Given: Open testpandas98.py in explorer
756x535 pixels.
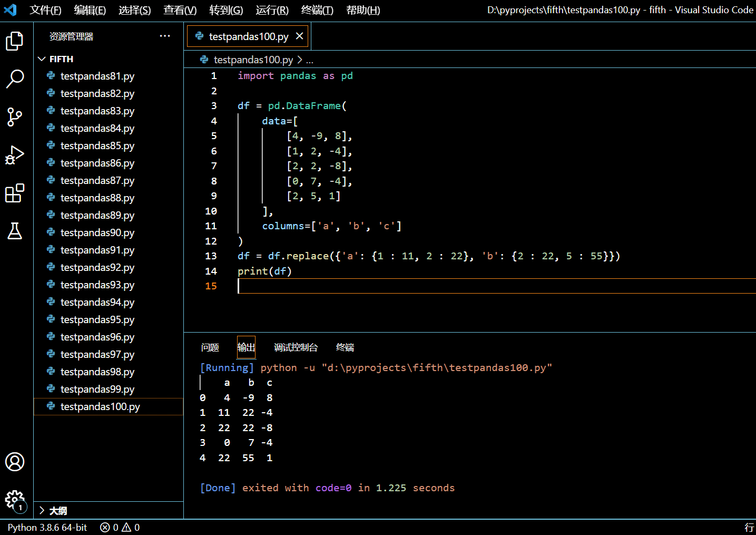Looking at the screenshot, I should 109,372.
